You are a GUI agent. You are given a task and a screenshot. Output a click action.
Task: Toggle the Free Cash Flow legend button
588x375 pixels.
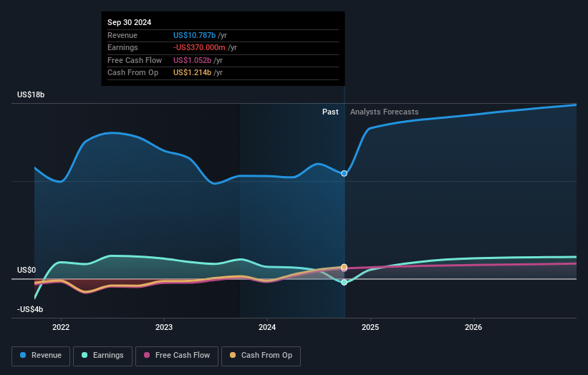point(177,356)
